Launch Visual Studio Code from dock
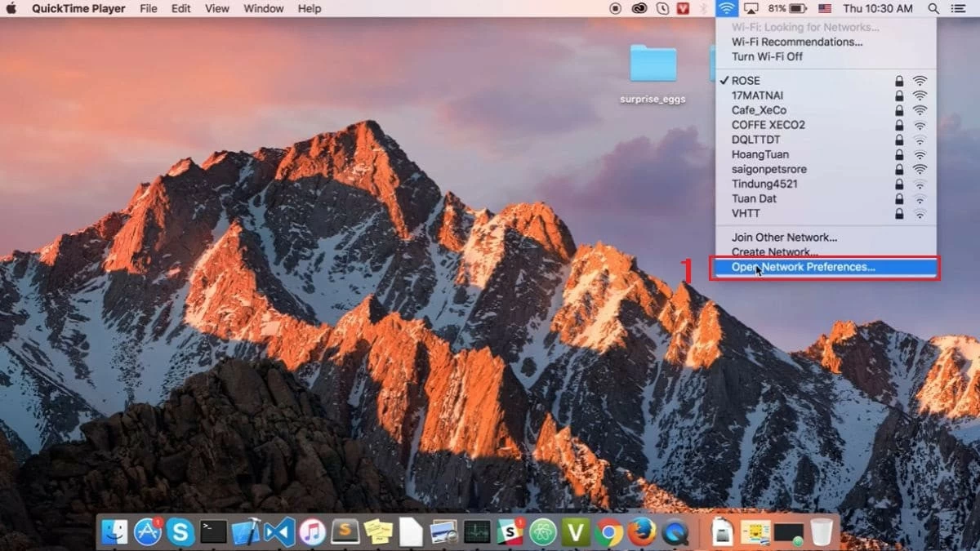980x551 pixels. [279, 531]
